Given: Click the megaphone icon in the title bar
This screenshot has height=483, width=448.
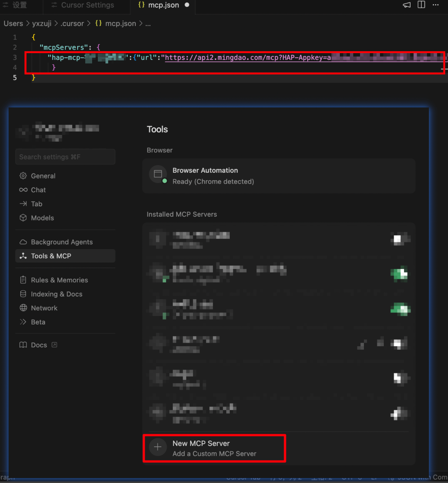Looking at the screenshot, I should point(407,5).
